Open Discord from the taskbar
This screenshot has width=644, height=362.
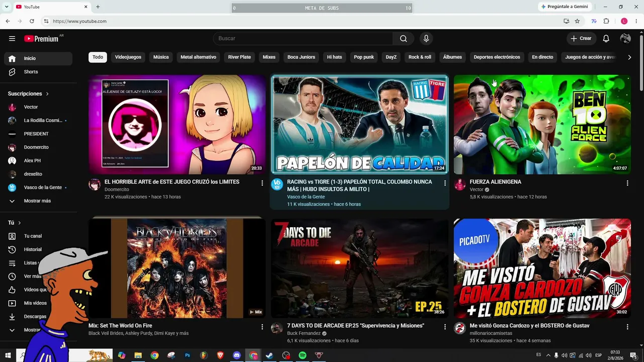click(x=237, y=355)
